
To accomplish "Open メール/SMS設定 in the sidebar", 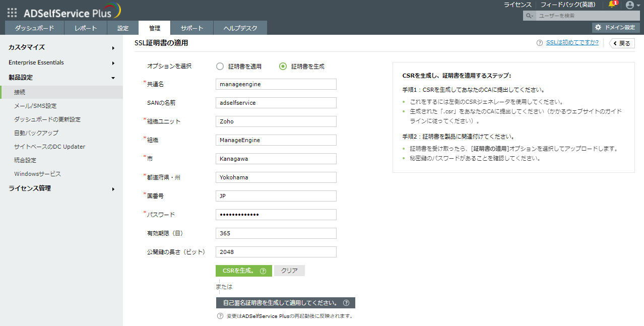I will (x=35, y=106).
